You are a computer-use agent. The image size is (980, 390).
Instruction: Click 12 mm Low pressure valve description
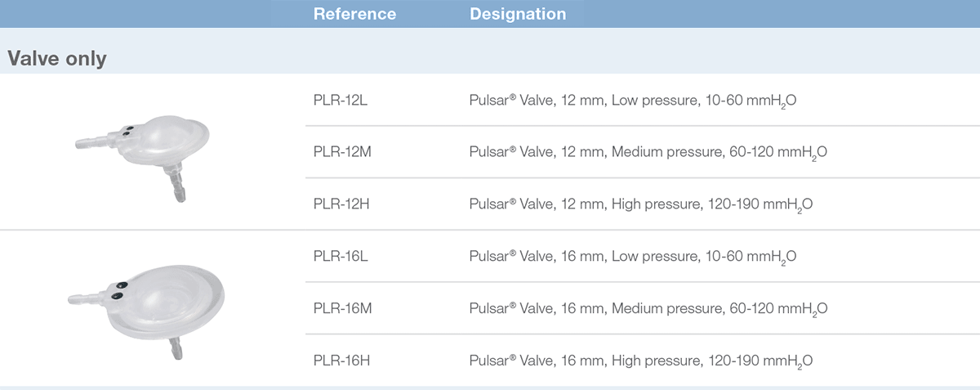click(633, 101)
